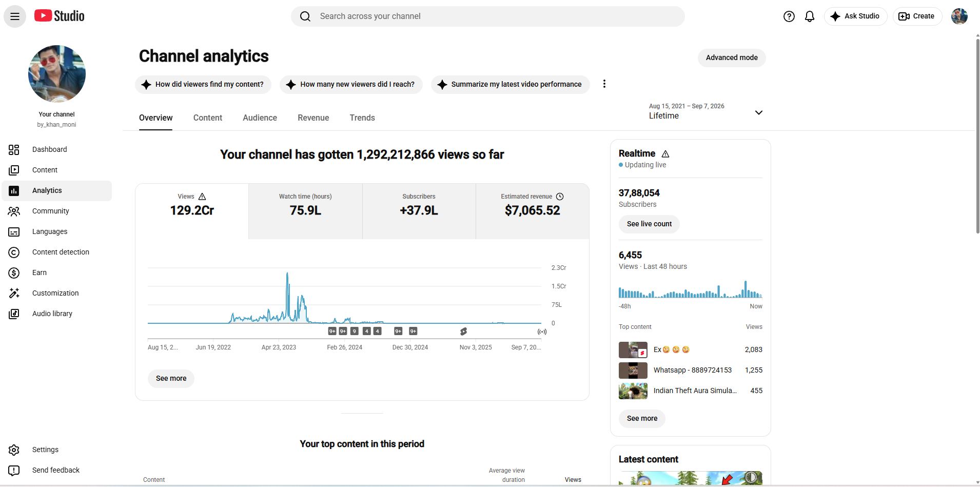Screen dimensions: 980x487
Task: Click Ask Studio button
Action: (855, 16)
